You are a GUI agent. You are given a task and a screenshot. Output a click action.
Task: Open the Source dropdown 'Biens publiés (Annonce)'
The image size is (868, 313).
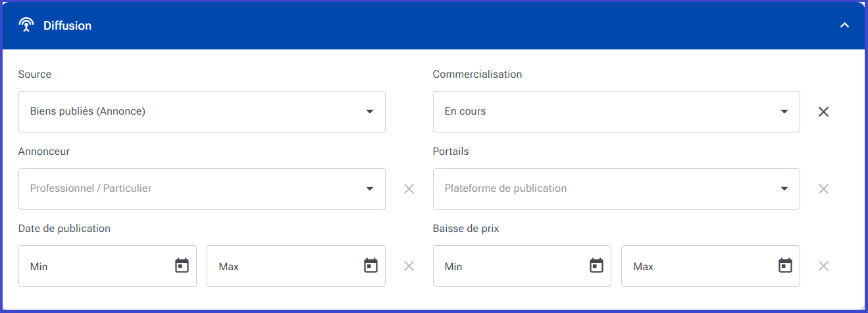[x=202, y=111]
